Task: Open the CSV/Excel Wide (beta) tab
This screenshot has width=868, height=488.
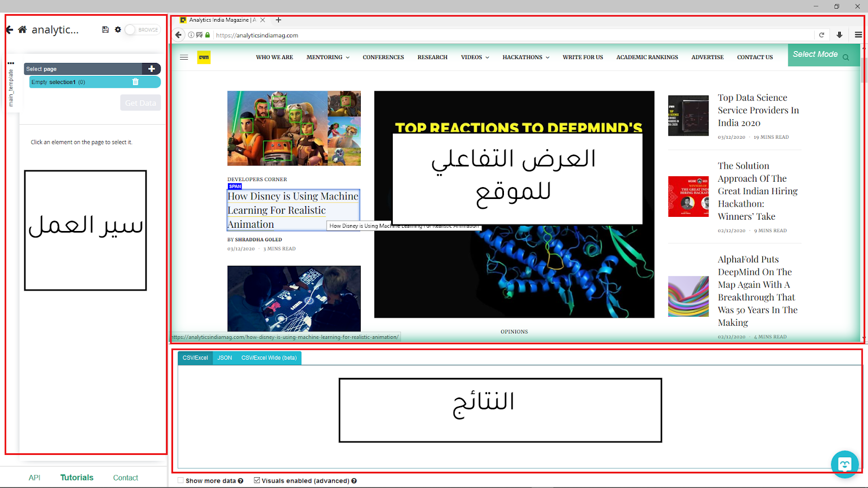Action: [x=269, y=358]
